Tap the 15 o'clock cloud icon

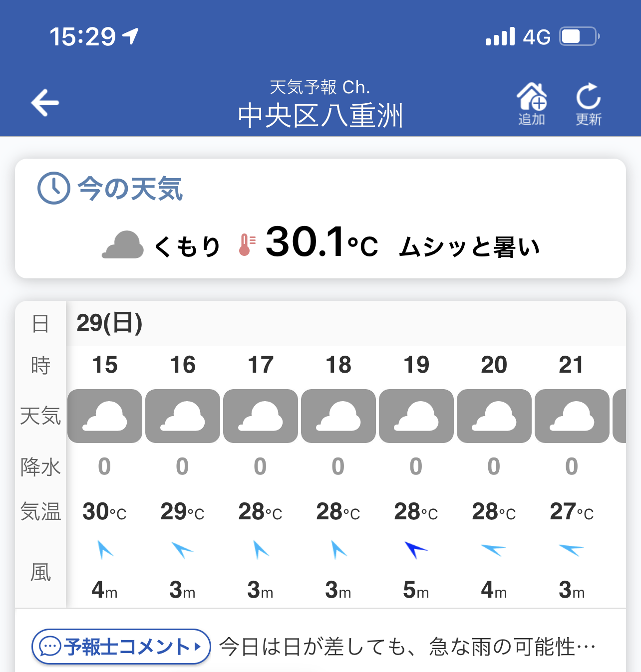click(x=105, y=416)
